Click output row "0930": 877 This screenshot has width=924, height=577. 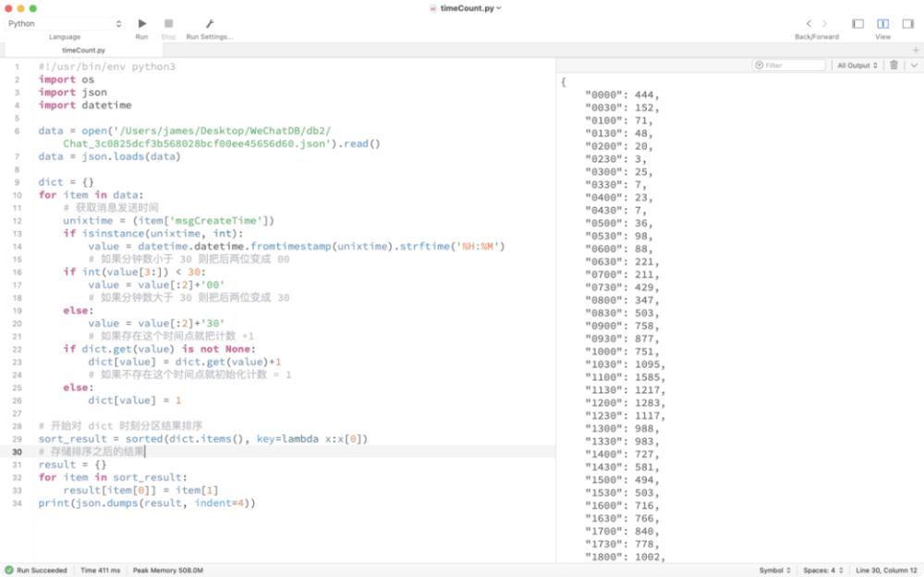pos(622,339)
